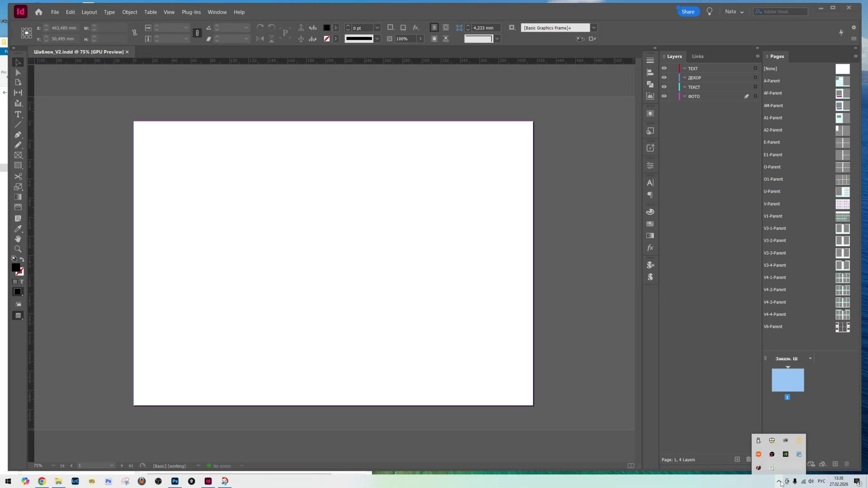Image resolution: width=868 pixels, height=488 pixels.
Task: Choose the Eyedropper tool
Action: tap(18, 229)
